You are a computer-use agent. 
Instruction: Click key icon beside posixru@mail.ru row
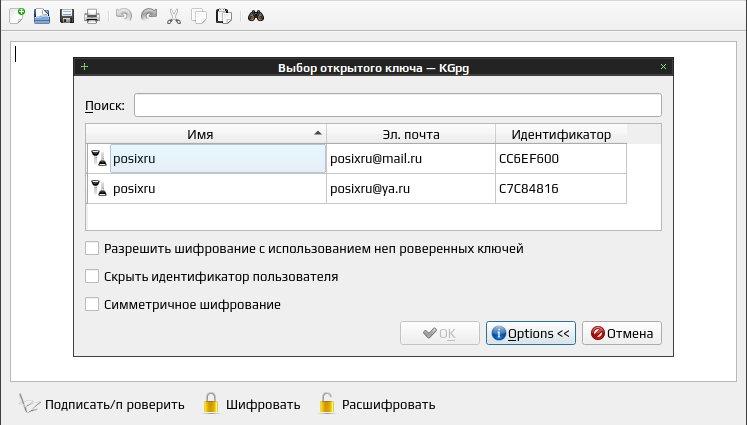99,158
